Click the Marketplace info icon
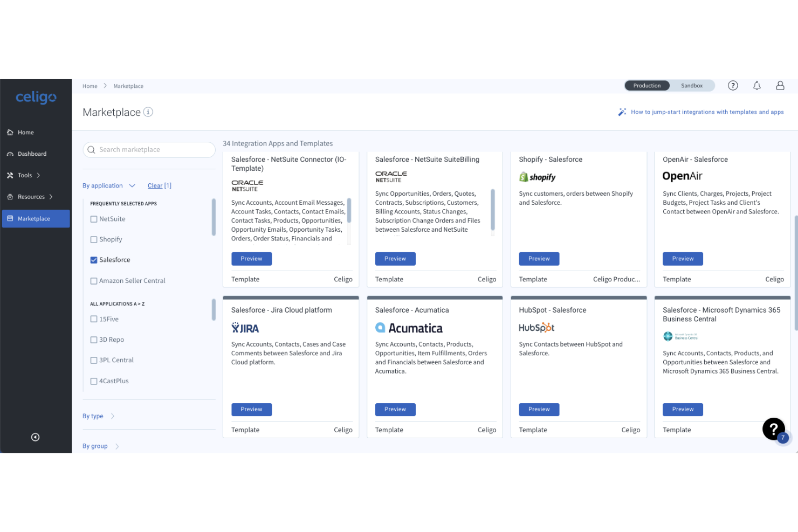Screen dimensions: 798x532 tap(148, 112)
